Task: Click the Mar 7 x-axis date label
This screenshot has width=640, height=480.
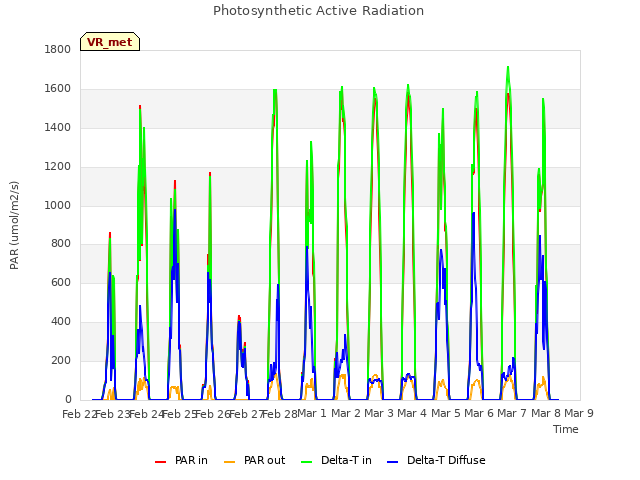Action: coord(512,413)
